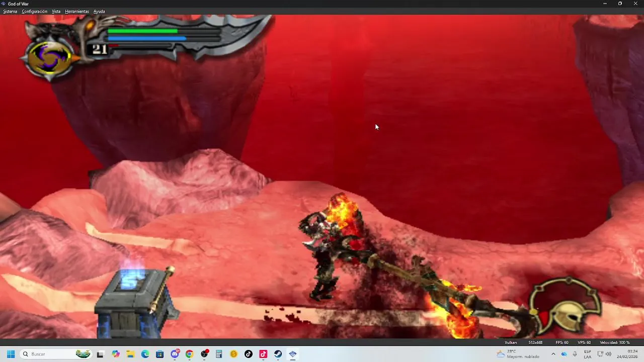Viewport: 644px width, 362px height.
Task: Restore down the God of War window
Action: click(620, 4)
